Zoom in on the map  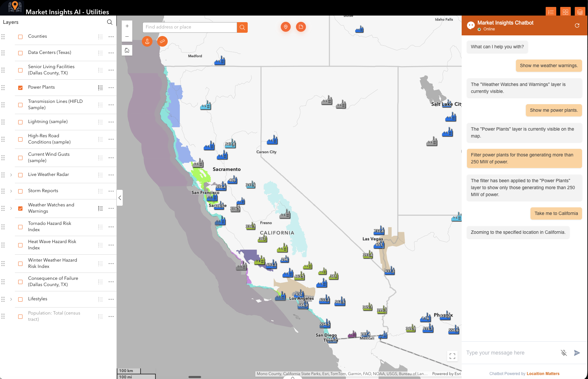(127, 26)
